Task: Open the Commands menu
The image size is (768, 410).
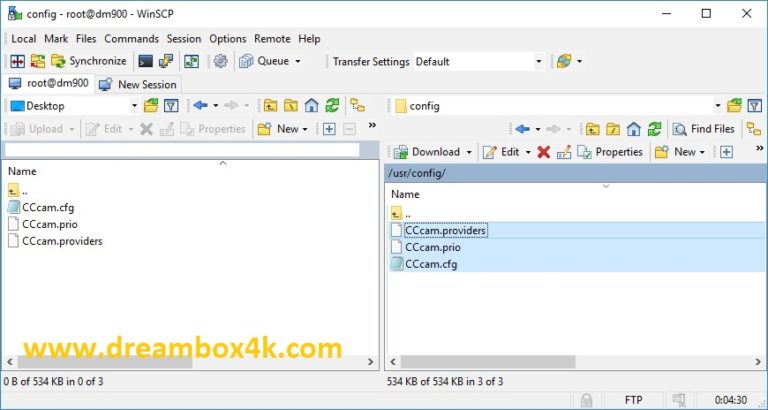Action: click(x=131, y=39)
